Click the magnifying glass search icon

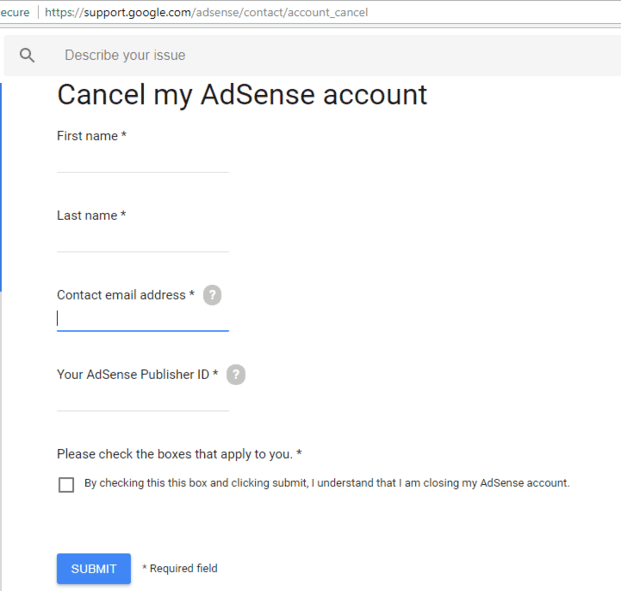[27, 56]
